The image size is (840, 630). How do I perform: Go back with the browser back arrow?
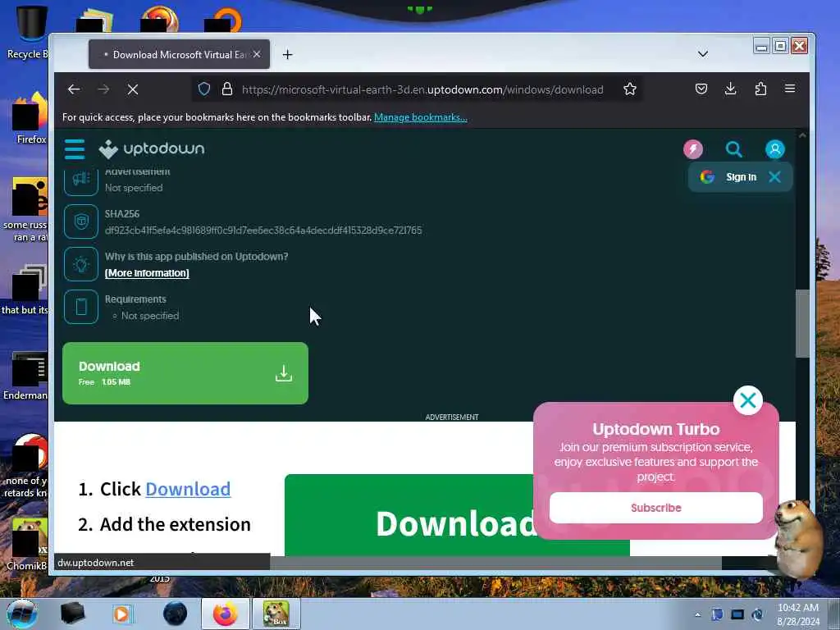(74, 89)
